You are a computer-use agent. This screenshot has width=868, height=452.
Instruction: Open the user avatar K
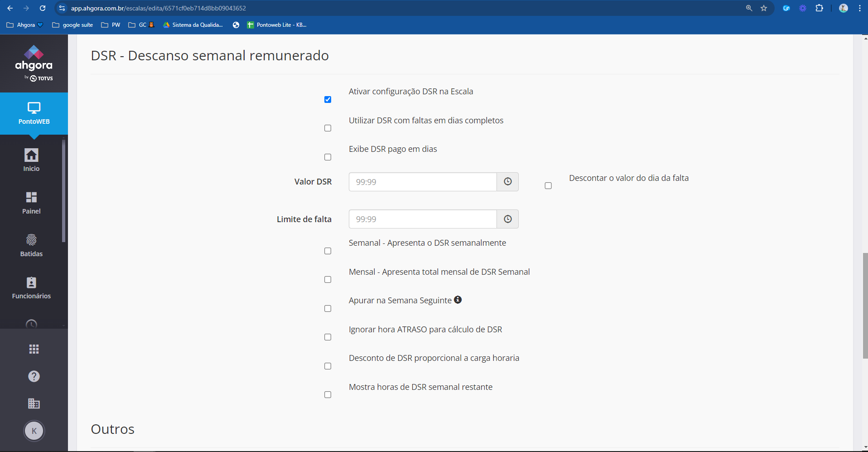pos(34,431)
